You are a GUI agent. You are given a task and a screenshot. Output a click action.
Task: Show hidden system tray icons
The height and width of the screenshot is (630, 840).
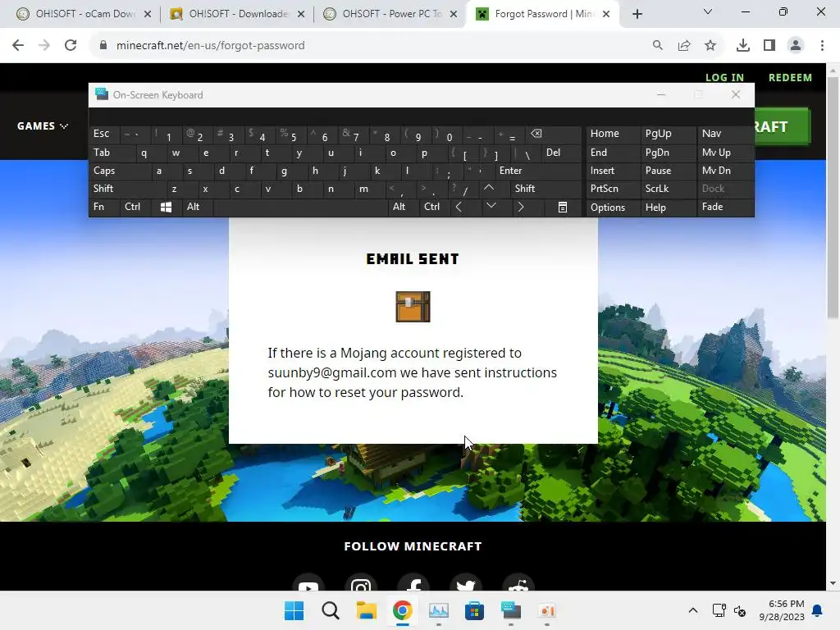click(692, 610)
